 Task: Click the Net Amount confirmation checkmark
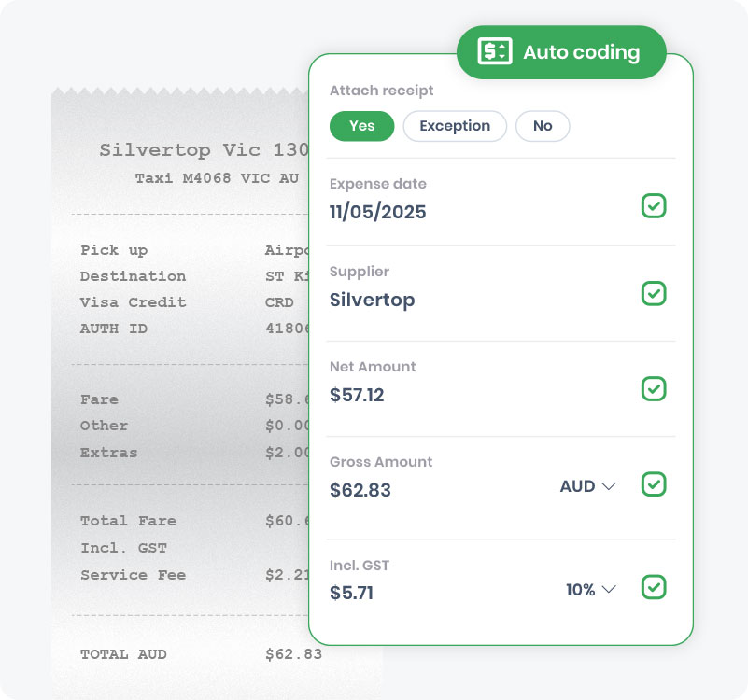coord(654,389)
